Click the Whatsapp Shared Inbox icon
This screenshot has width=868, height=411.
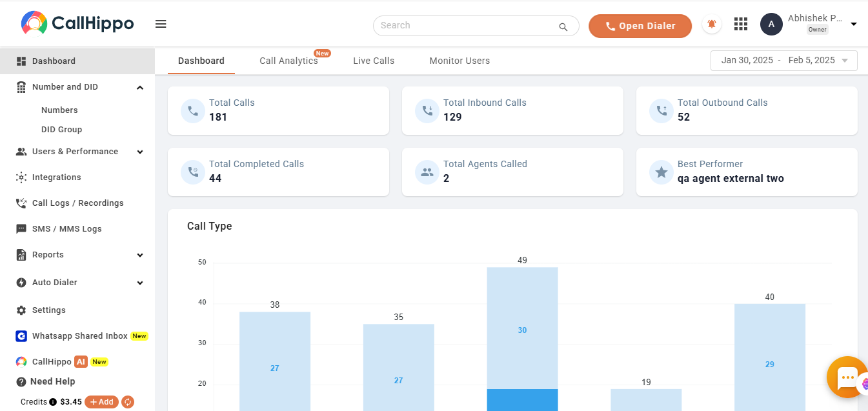tap(21, 336)
